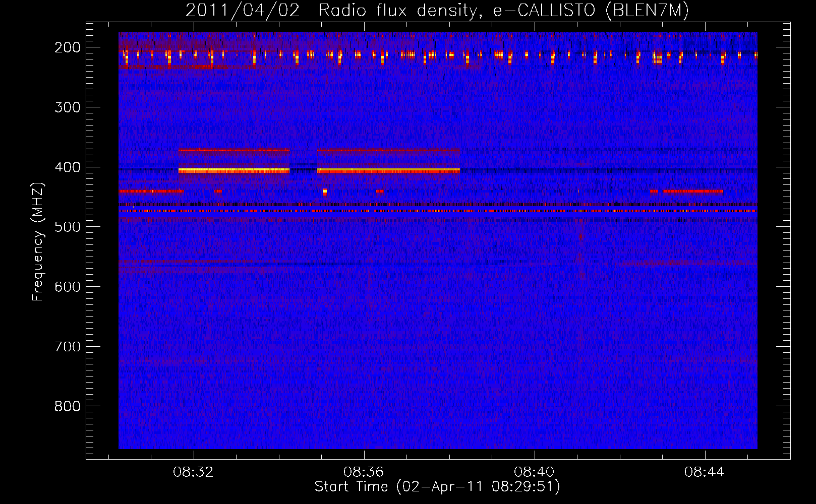Select the 300 frequency tick label
Screen dimensions: 816x504
point(68,107)
